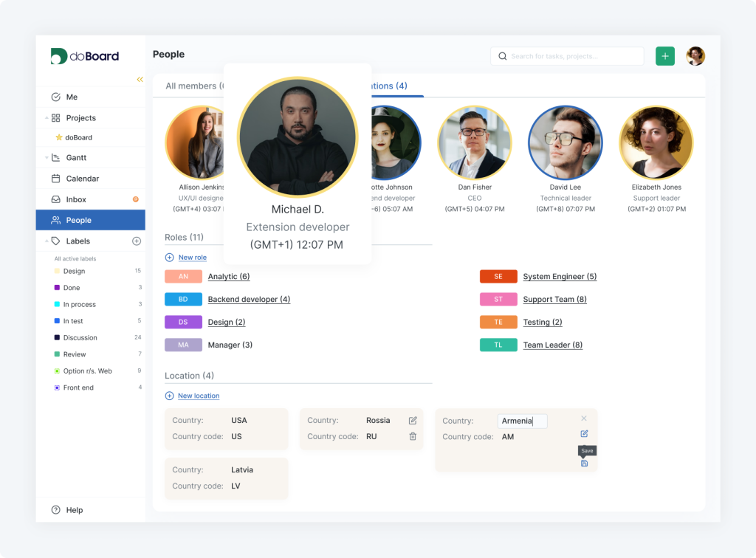
Task: Edit the Rossia location entry
Action: 413,421
